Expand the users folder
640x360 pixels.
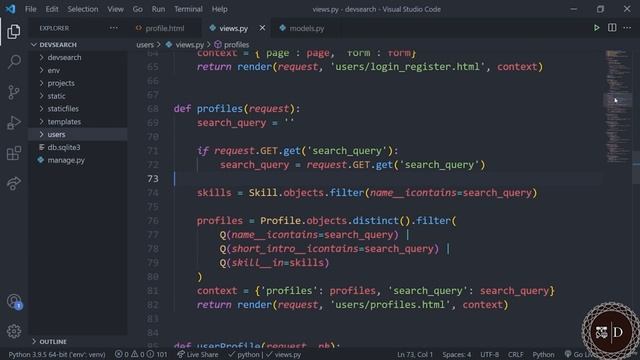56,134
